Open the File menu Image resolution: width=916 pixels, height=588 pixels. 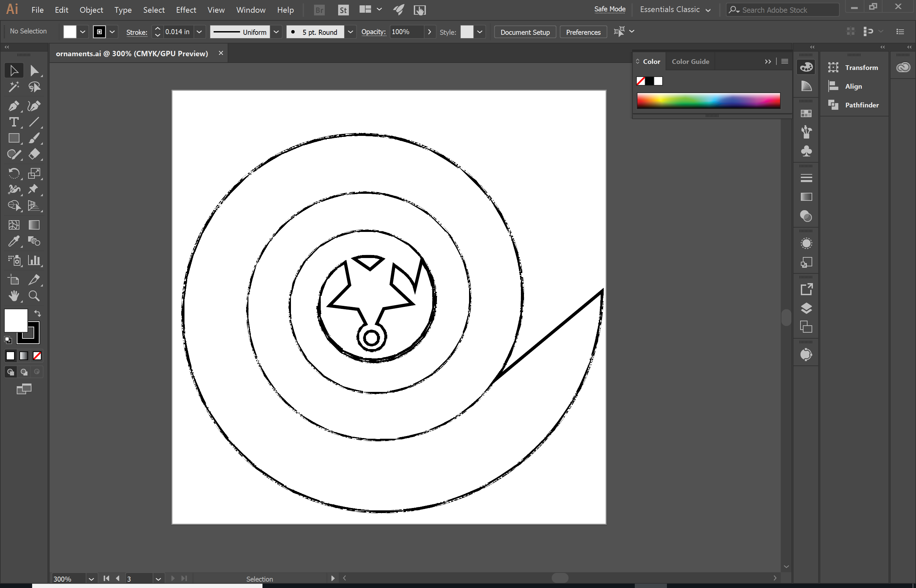(37, 10)
